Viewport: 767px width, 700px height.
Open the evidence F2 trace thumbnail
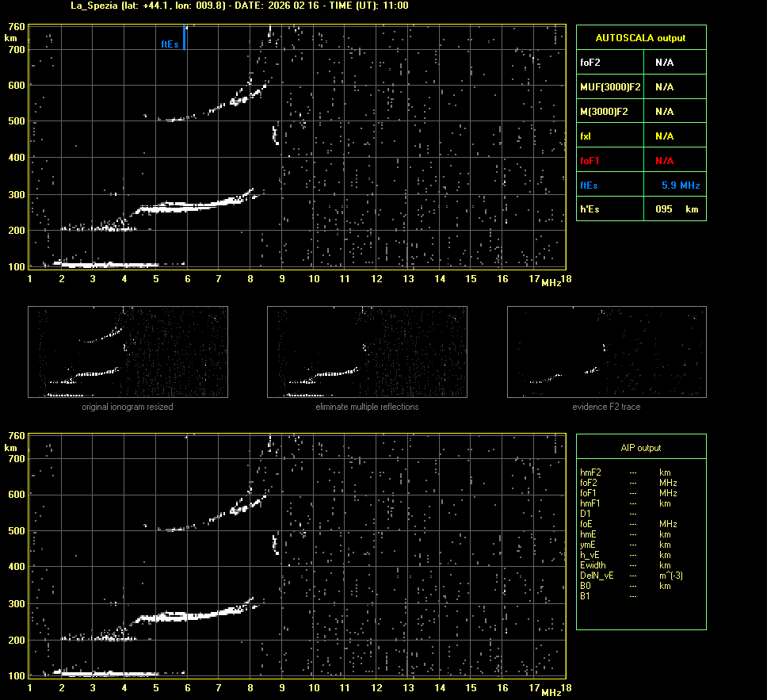click(x=606, y=352)
